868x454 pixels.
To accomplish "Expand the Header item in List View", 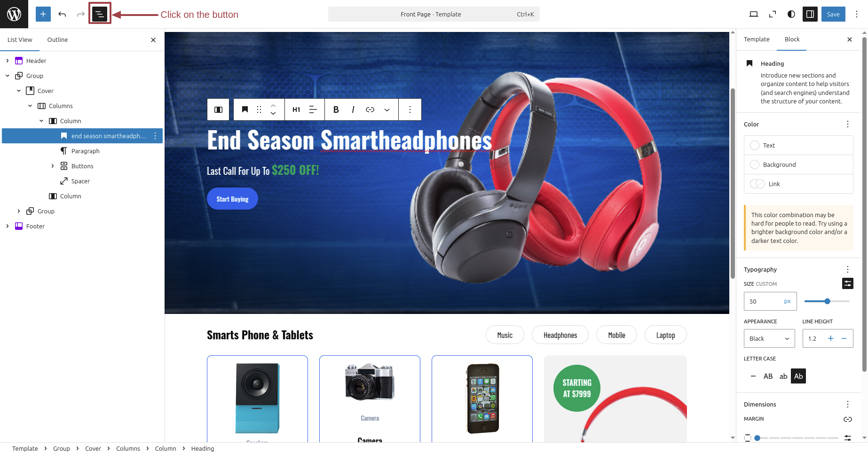I will (8, 61).
